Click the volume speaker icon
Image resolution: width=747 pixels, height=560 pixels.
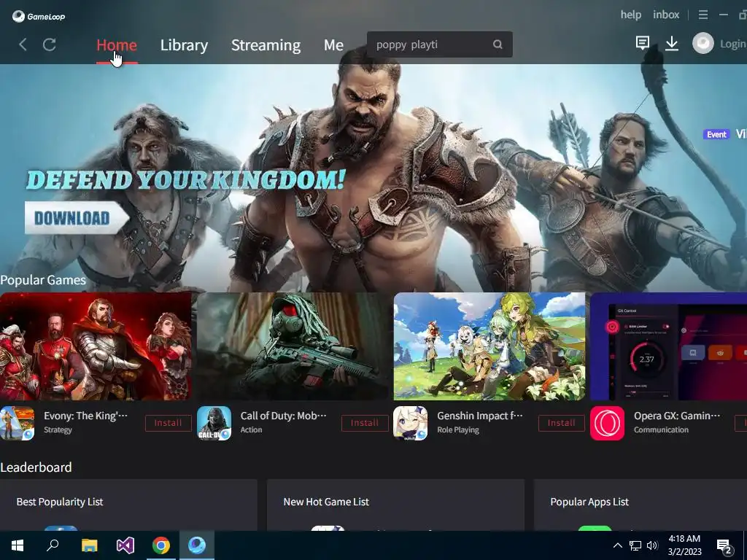(652, 545)
